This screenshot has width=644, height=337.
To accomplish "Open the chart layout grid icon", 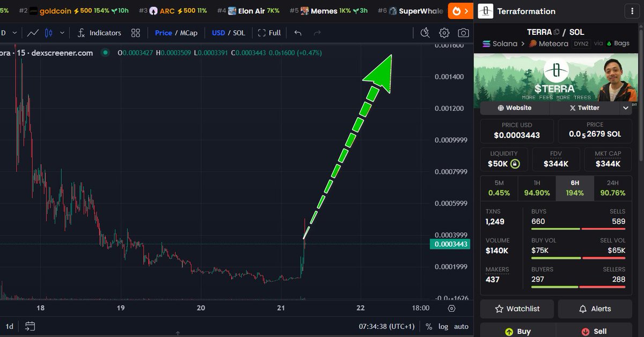I will tap(135, 33).
